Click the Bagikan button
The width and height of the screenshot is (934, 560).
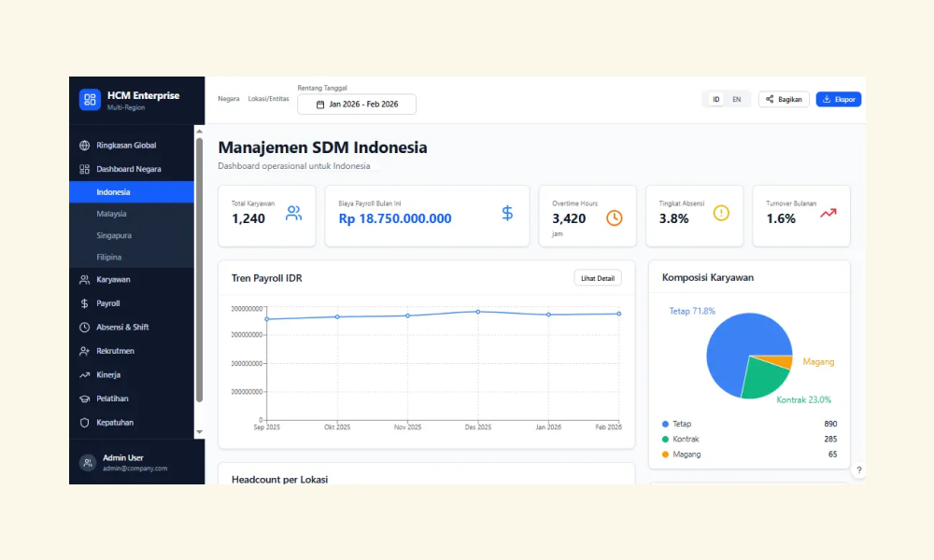(x=784, y=99)
